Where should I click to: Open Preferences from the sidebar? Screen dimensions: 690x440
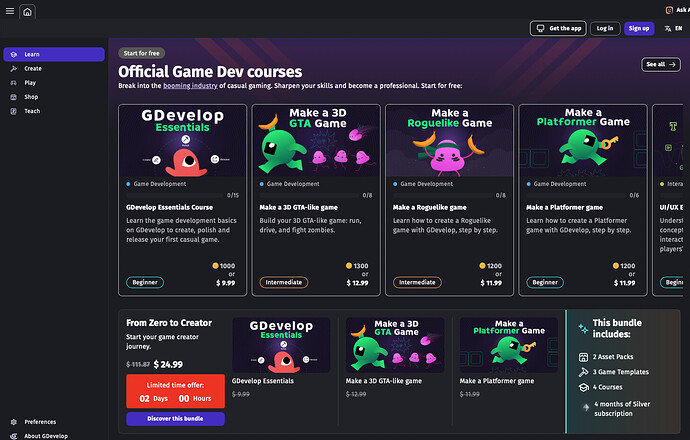(54, 422)
